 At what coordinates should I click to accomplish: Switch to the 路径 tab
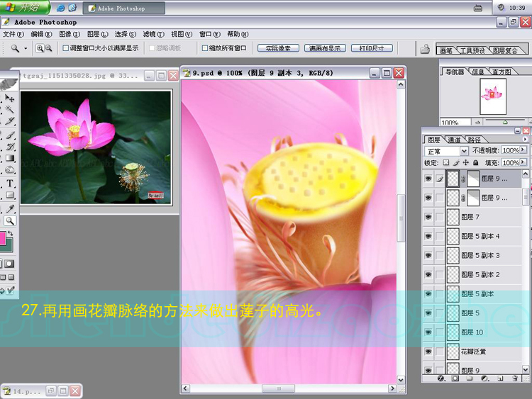pos(475,140)
